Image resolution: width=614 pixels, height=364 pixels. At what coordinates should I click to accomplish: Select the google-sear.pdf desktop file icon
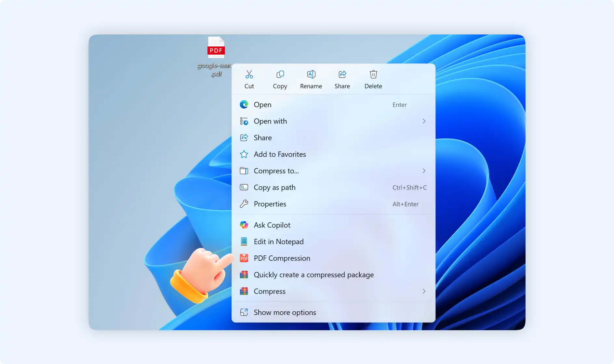(216, 47)
